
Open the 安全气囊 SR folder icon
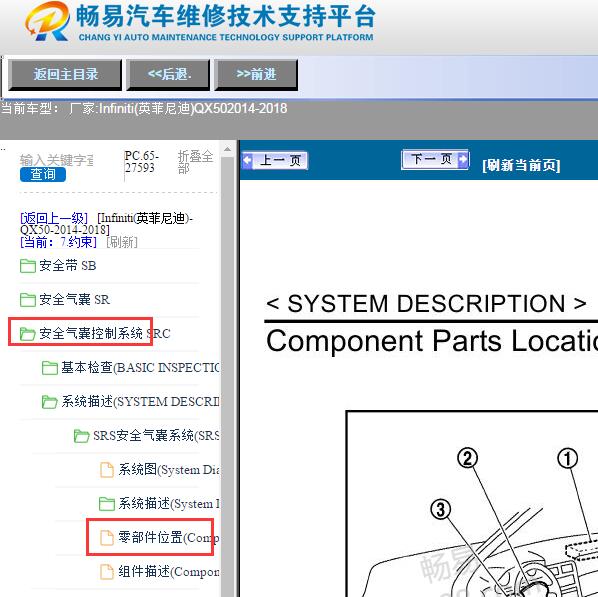point(28,300)
